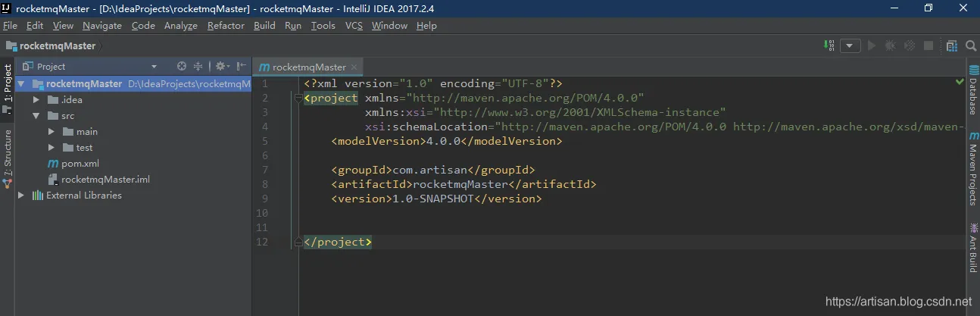Open the Navigate menu

[102, 26]
